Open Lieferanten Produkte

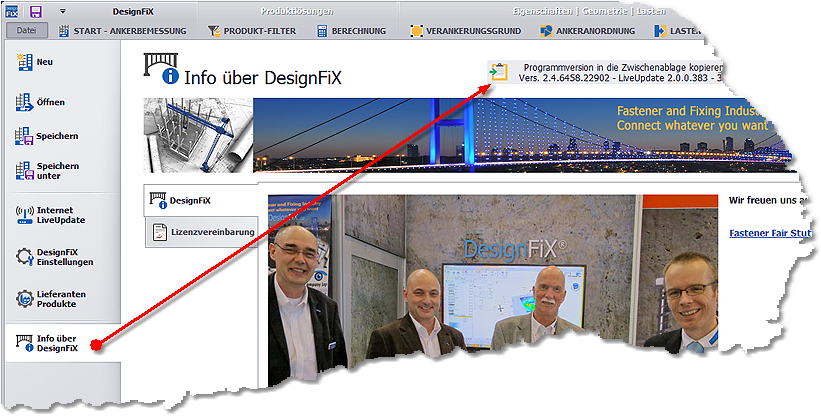[x=63, y=299]
